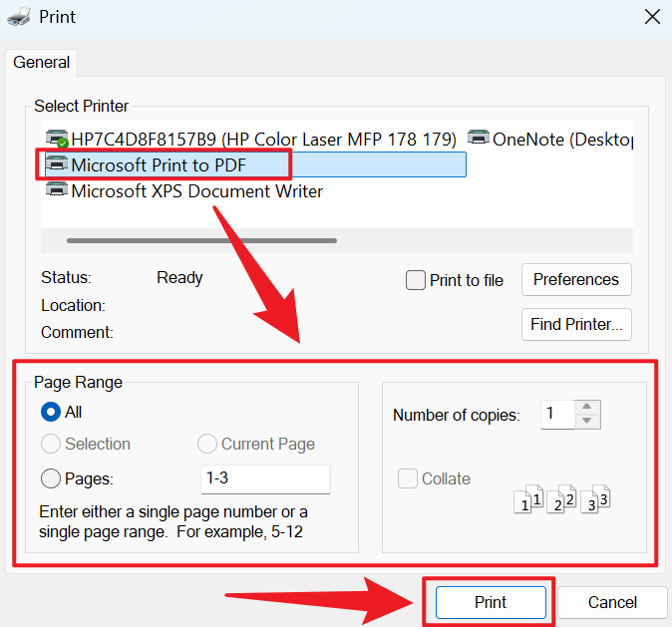
Task: Click the Number of copies label
Action: [x=457, y=415]
